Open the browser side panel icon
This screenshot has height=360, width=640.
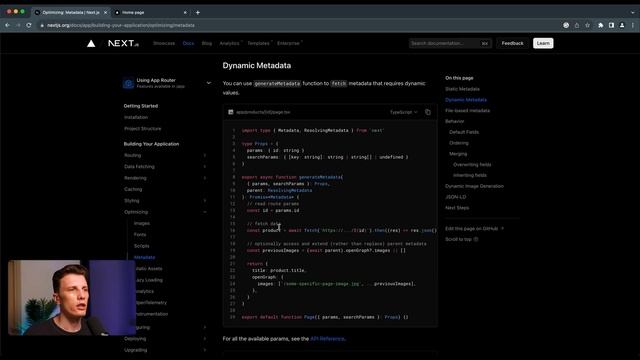[x=611, y=25]
